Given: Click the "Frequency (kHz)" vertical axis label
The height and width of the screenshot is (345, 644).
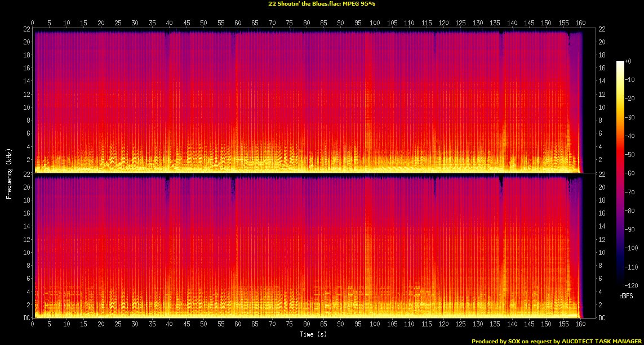Looking at the screenshot, I should (9, 172).
